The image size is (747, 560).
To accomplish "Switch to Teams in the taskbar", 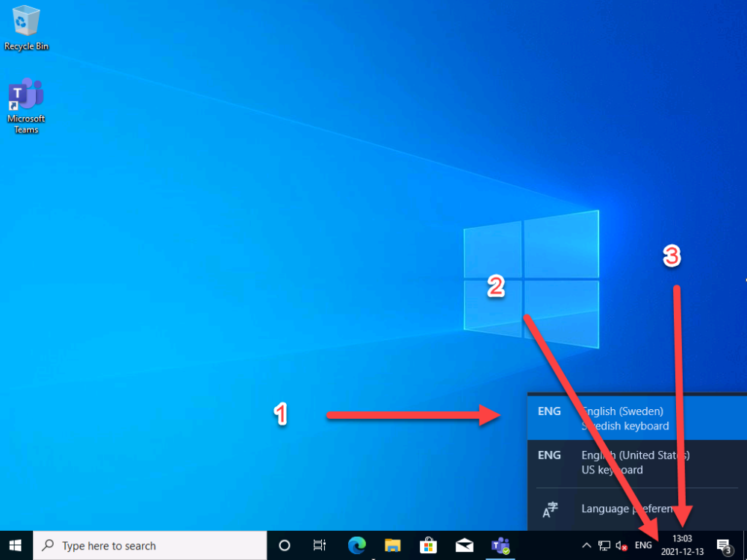I will click(x=500, y=545).
